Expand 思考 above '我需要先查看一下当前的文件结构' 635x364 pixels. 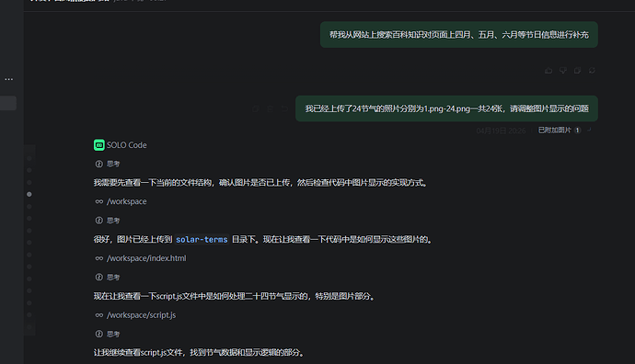[108, 164]
